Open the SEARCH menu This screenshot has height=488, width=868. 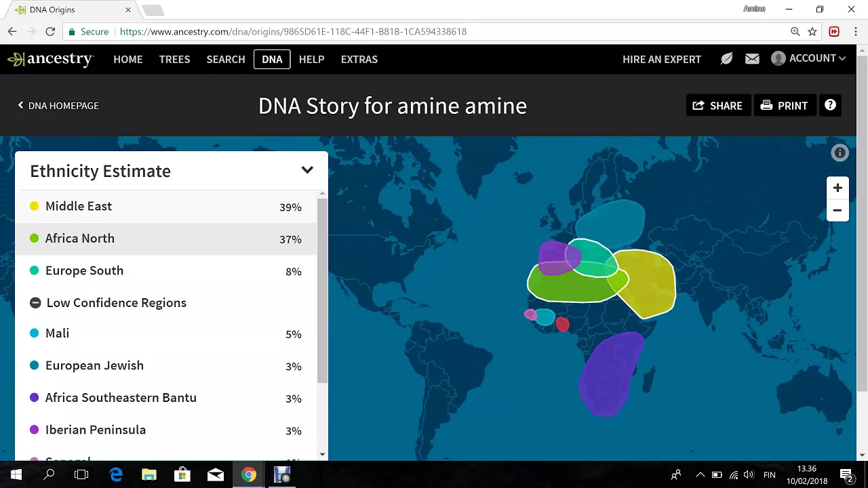click(x=226, y=59)
